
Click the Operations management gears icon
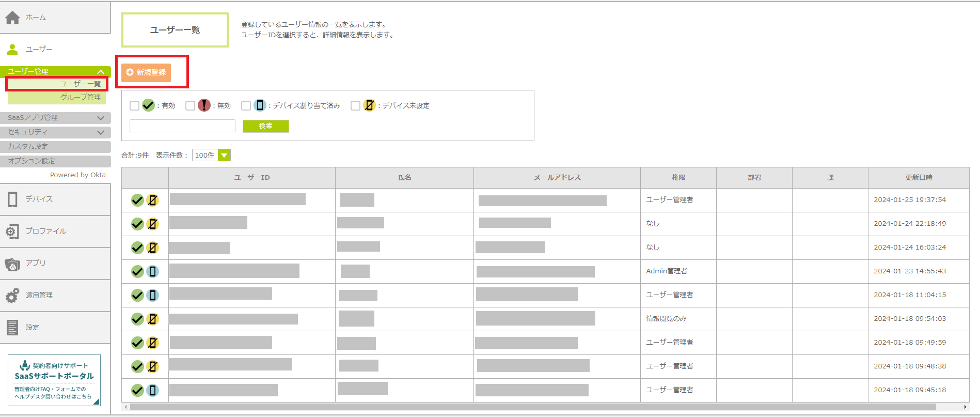coord(12,296)
